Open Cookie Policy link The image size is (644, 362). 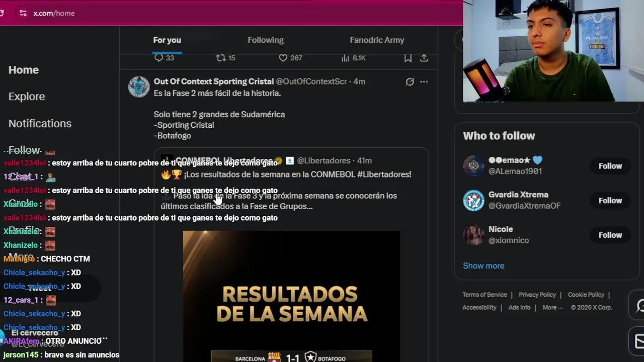pos(586,295)
